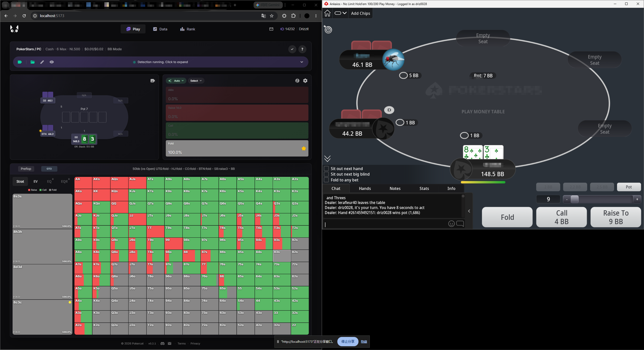This screenshot has height=350, width=644.
Task: Open Chrome three-dot menu
Action: pyautogui.click(x=316, y=16)
